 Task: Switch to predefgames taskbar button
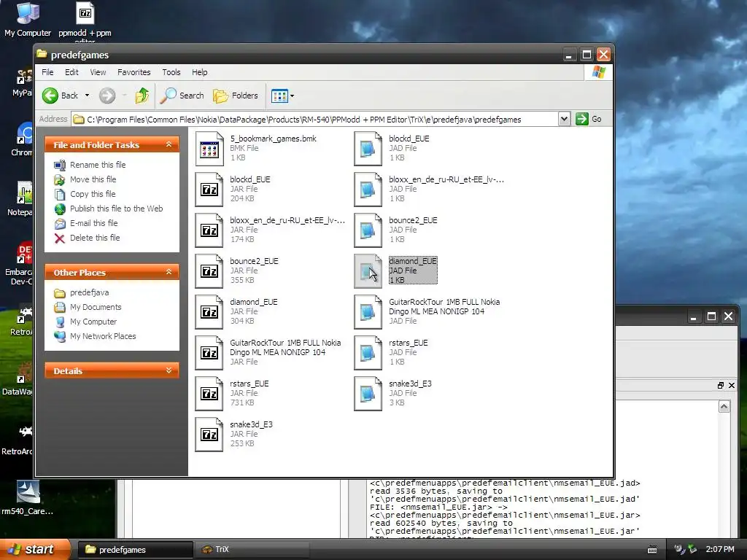[x=135, y=550]
